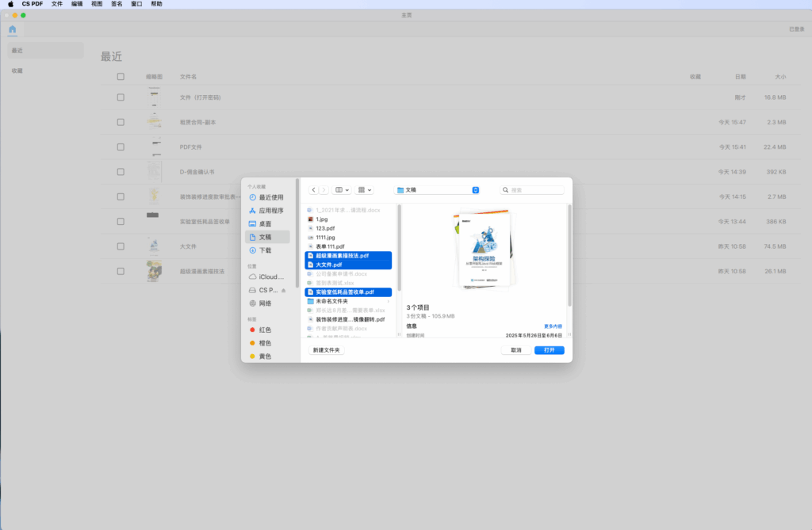Open 最近使用 in dialog sidebar
This screenshot has height=530, width=812.
click(x=266, y=197)
